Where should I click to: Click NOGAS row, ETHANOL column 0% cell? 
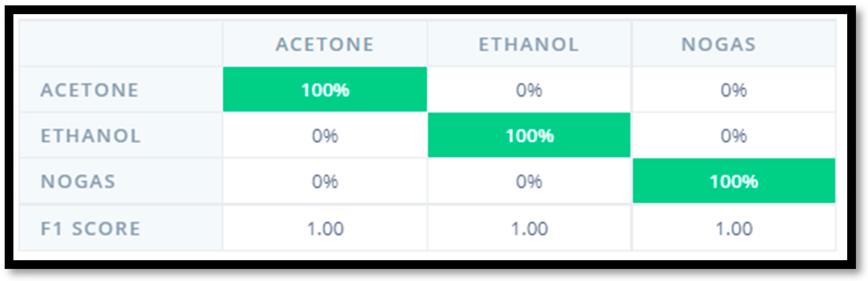529,181
